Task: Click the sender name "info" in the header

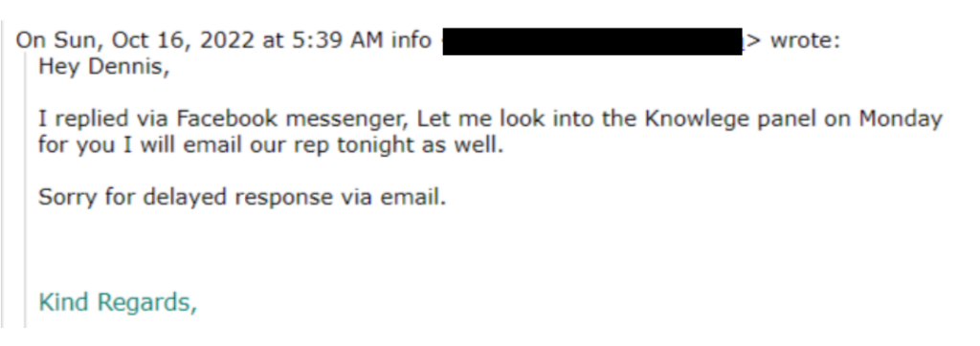Action: [x=412, y=40]
